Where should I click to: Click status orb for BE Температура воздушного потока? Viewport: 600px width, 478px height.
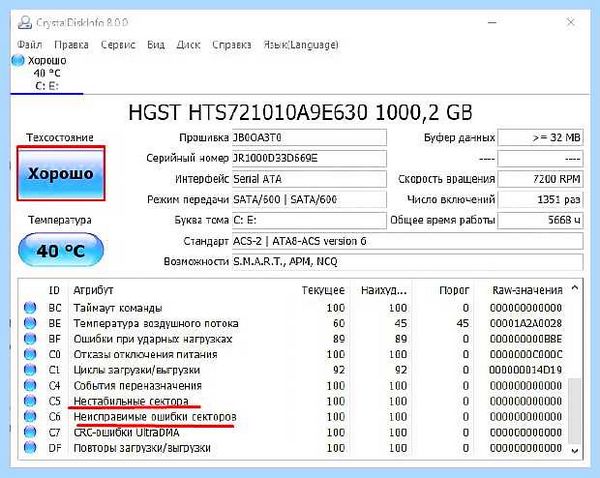pos(30,323)
